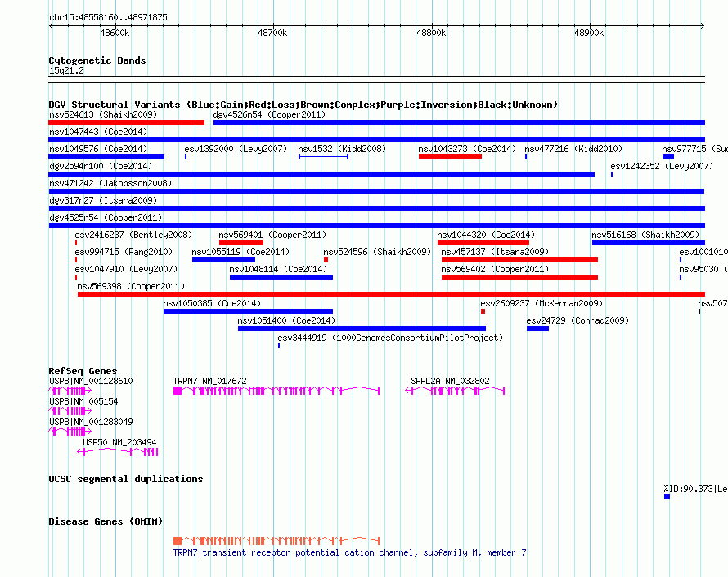Viewport: 728px width, 577px height.
Task: Click the red nsv1043273 (Coe2014) bar
Action: [450, 157]
